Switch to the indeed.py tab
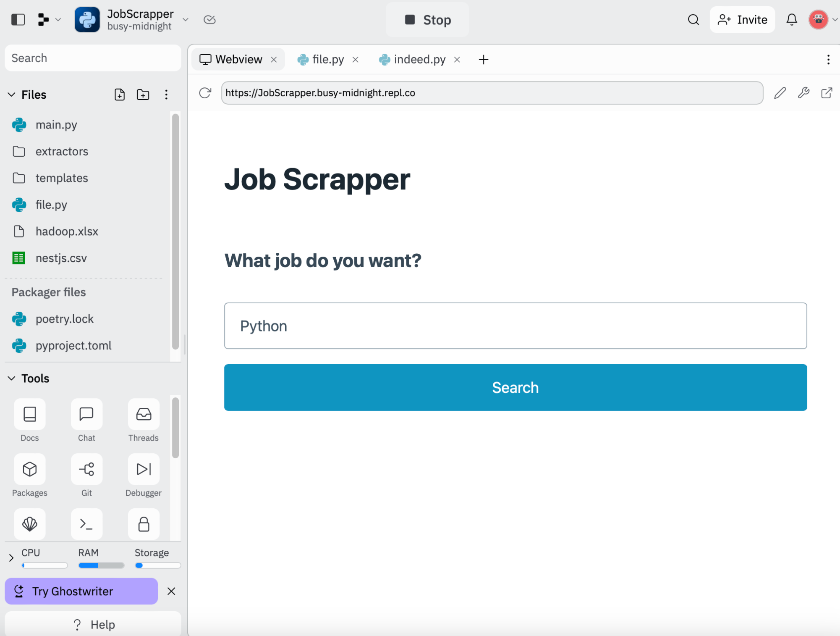840x636 pixels. pyautogui.click(x=419, y=60)
